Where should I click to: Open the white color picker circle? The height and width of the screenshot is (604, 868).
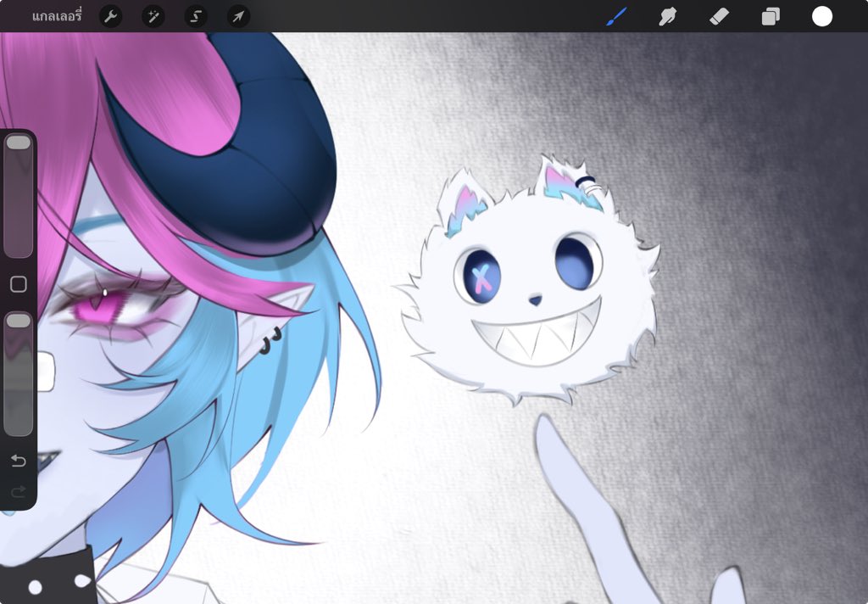822,17
